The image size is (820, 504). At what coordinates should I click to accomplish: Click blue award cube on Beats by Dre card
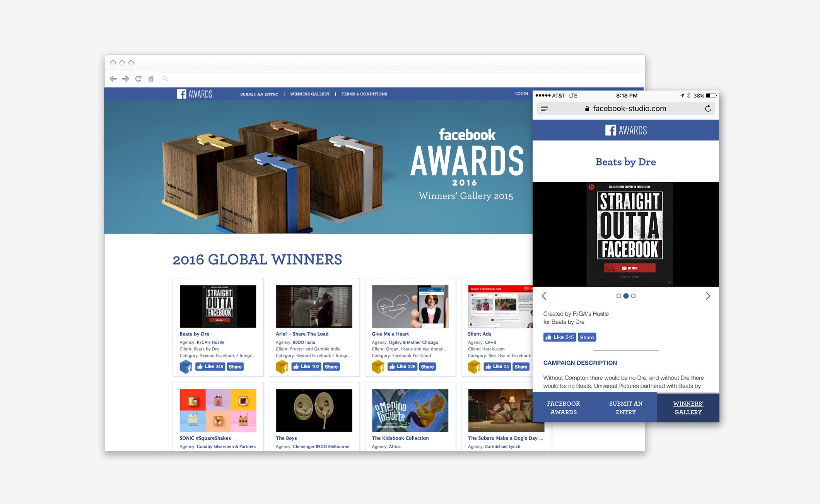click(x=186, y=366)
